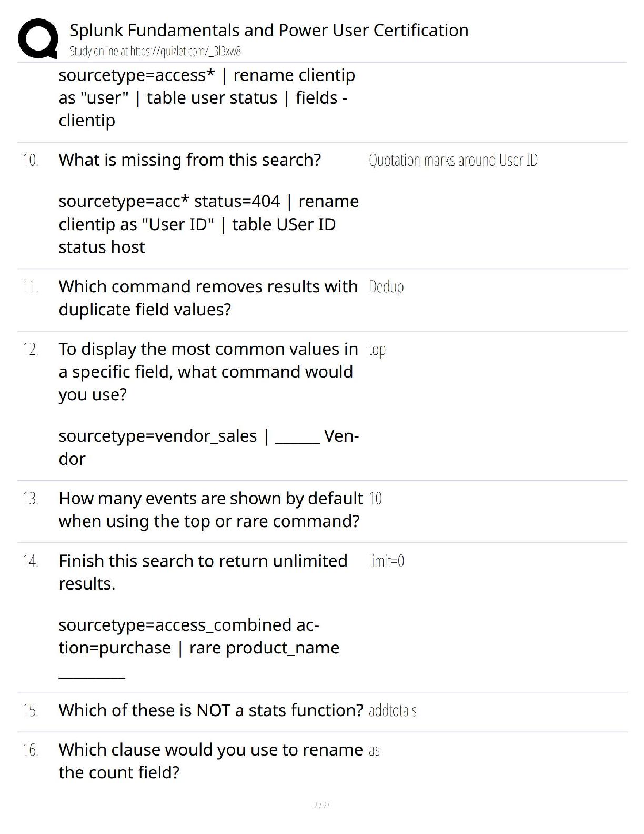The image size is (644, 834).
Task: Click the 'limit=0' answer text
Action: [x=387, y=561]
